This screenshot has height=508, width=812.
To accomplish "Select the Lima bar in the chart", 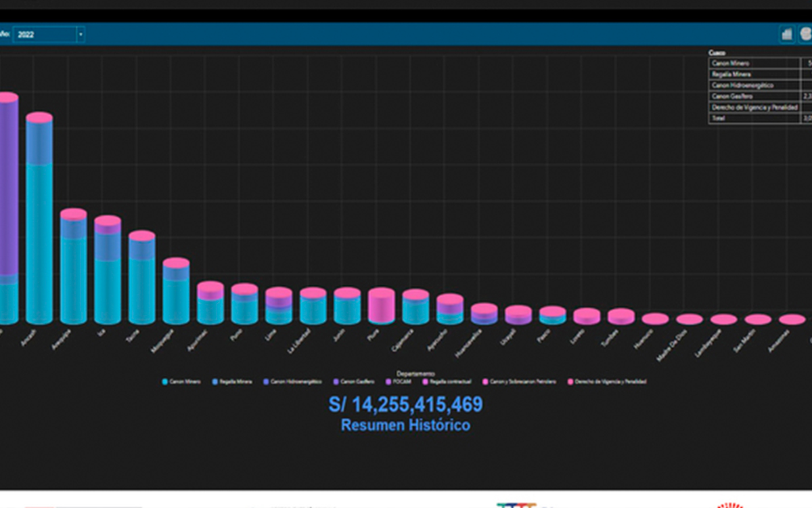I will (x=279, y=306).
